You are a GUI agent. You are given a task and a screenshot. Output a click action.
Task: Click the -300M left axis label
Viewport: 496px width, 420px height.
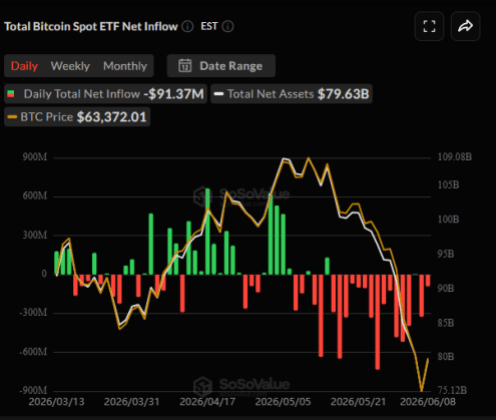point(33,313)
